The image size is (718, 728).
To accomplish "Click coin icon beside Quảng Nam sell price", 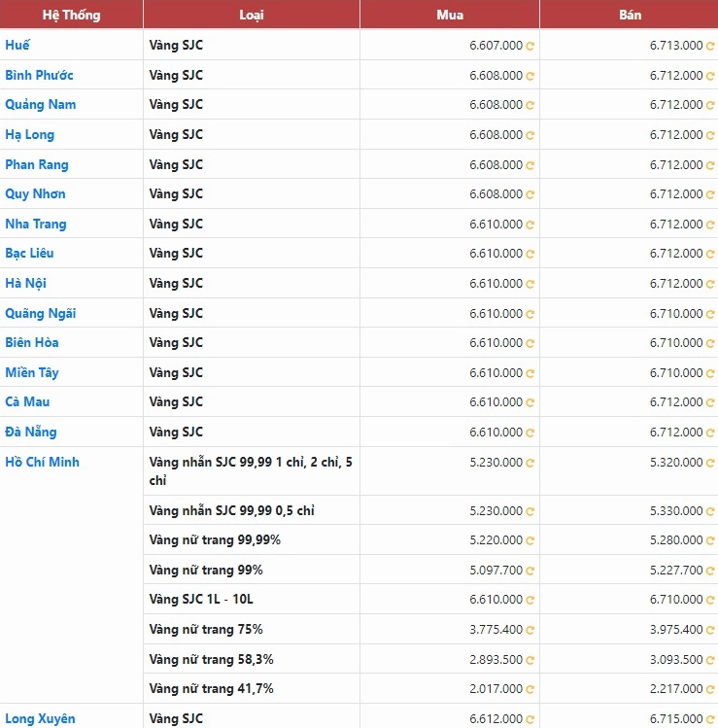I will click(710, 105).
